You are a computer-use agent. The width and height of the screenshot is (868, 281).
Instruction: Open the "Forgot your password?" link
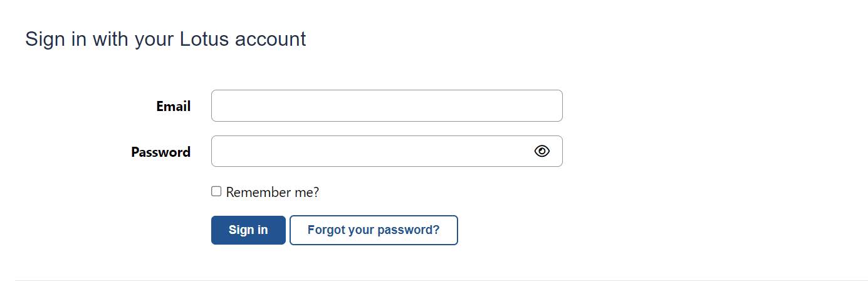click(x=374, y=230)
